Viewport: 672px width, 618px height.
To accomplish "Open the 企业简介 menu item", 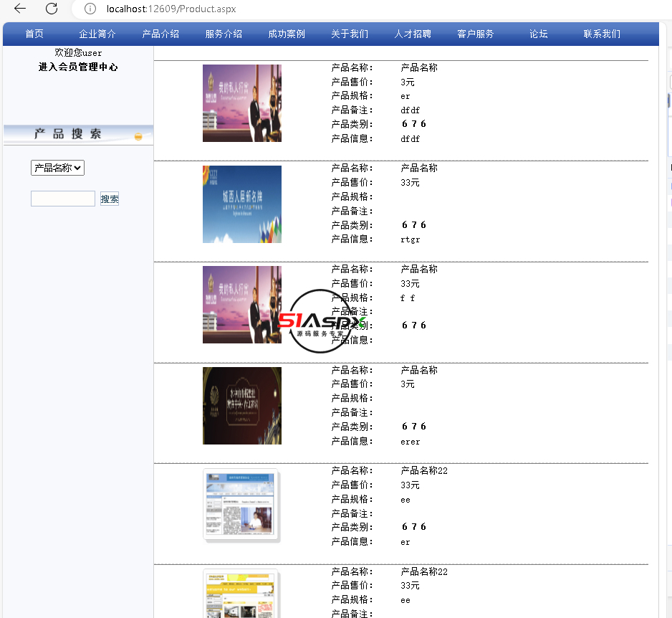I will pos(97,34).
